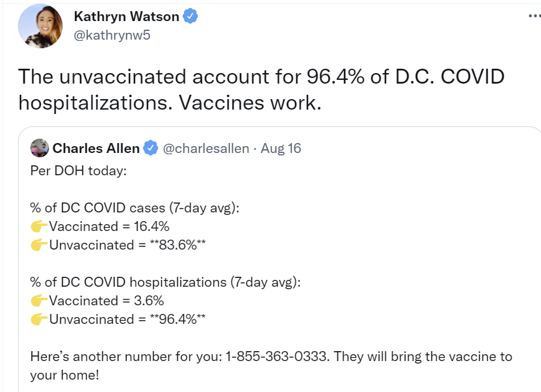Select the '% of DC COVID cases' line
Viewport: 541px width, 392px height.
[134, 208]
